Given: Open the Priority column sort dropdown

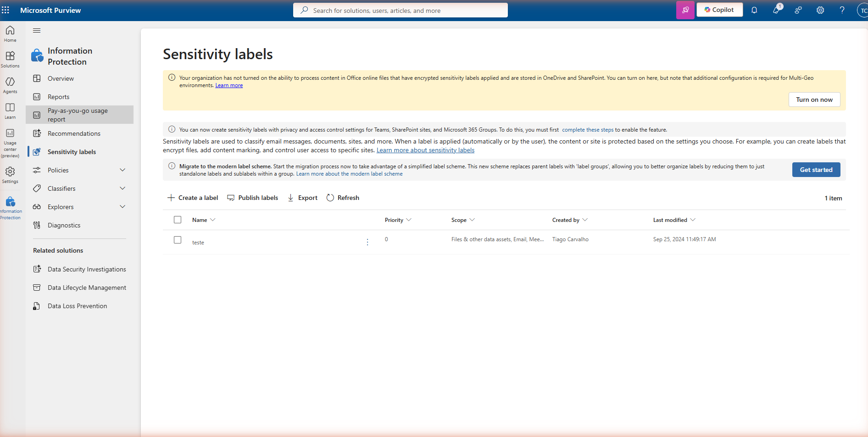Looking at the screenshot, I should pos(409,220).
